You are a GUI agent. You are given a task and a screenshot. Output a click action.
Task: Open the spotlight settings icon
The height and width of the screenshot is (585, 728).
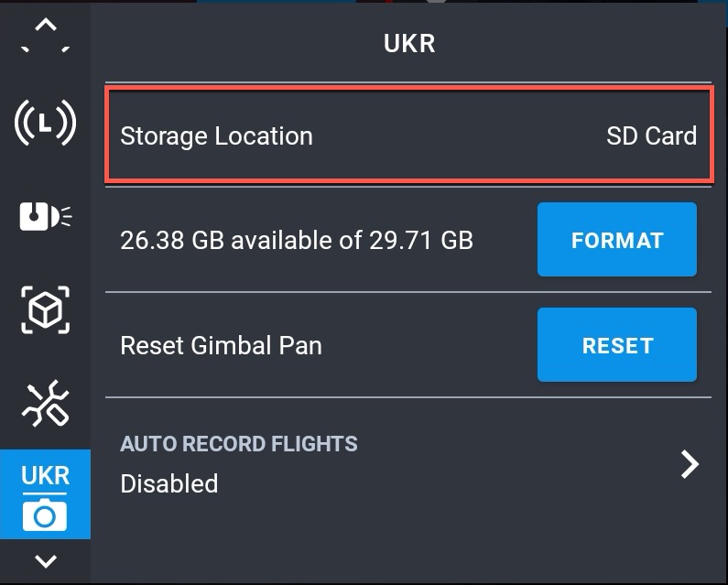45,216
